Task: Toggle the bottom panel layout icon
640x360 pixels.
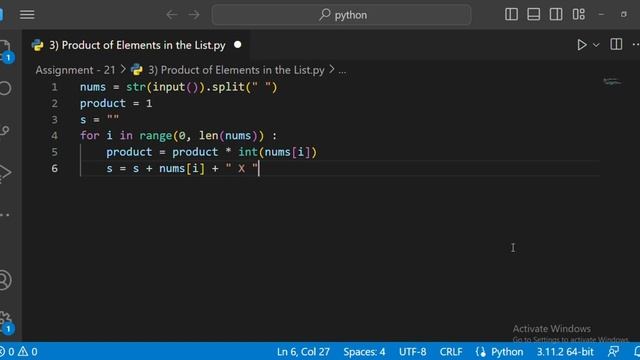Action: pyautogui.click(x=533, y=14)
